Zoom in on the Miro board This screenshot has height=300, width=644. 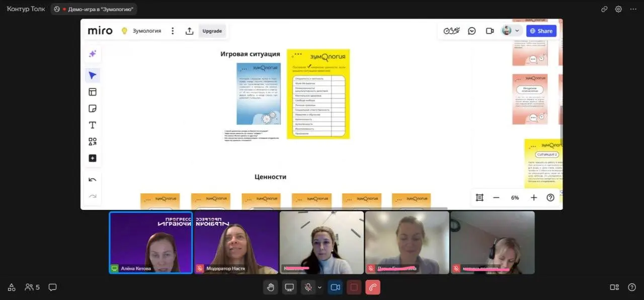tap(534, 198)
